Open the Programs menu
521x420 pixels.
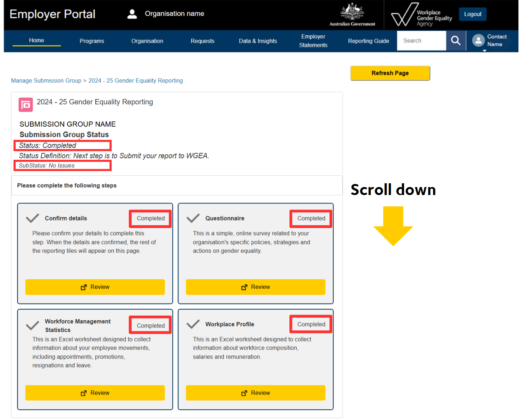[x=92, y=41]
